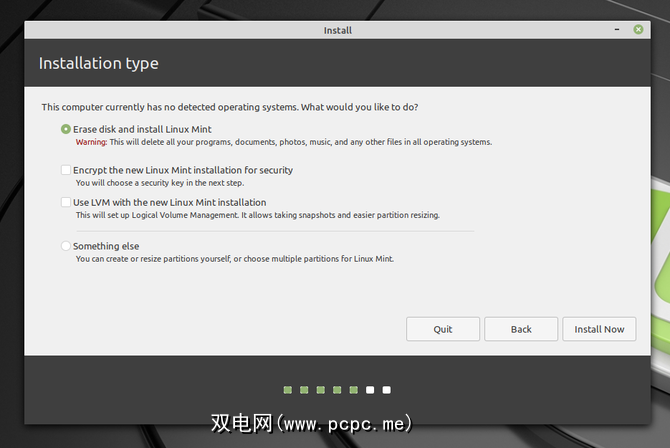Click the first white progress dot
The height and width of the screenshot is (448, 670).
(370, 389)
